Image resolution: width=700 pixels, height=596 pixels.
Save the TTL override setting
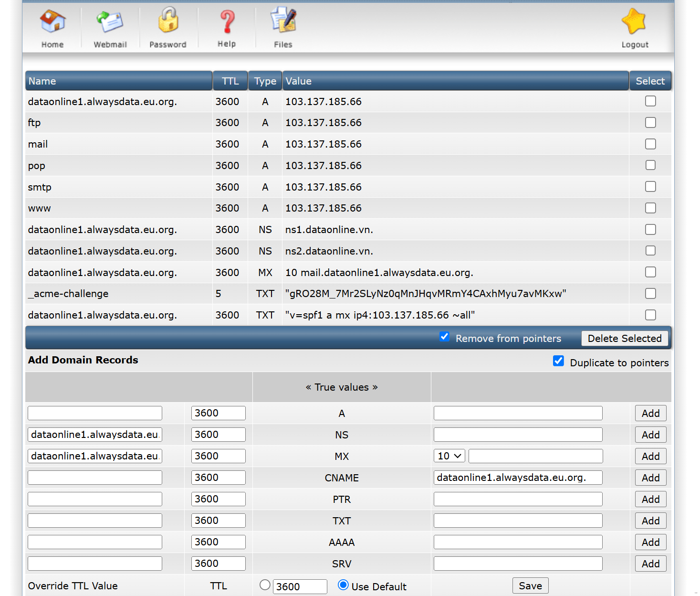(x=530, y=585)
